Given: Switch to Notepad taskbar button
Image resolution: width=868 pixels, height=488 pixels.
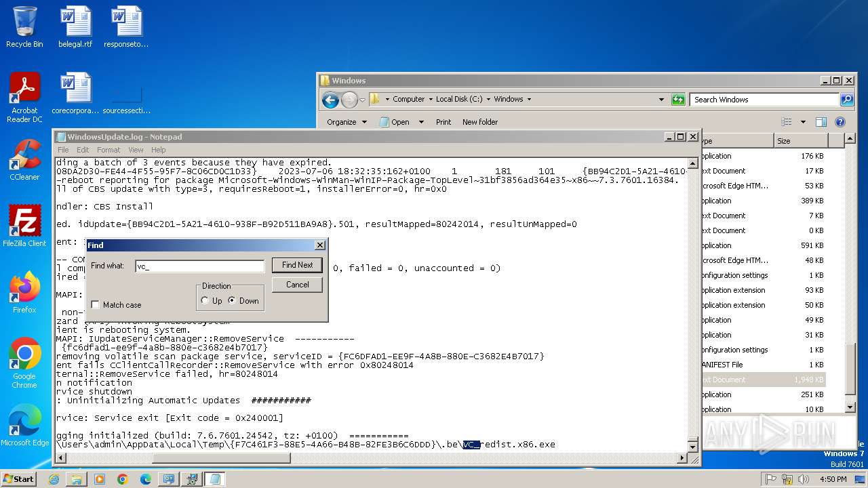Looking at the screenshot, I should (215, 479).
